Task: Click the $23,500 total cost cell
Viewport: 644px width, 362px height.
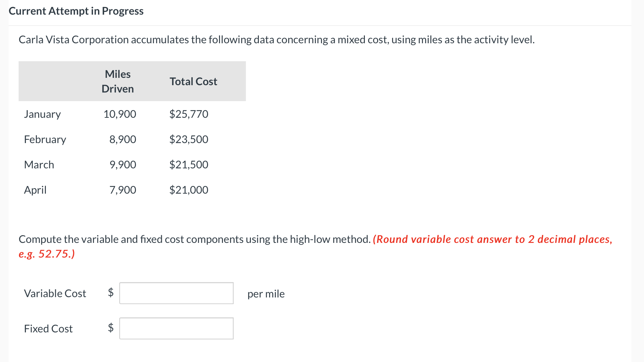Action: coord(188,139)
